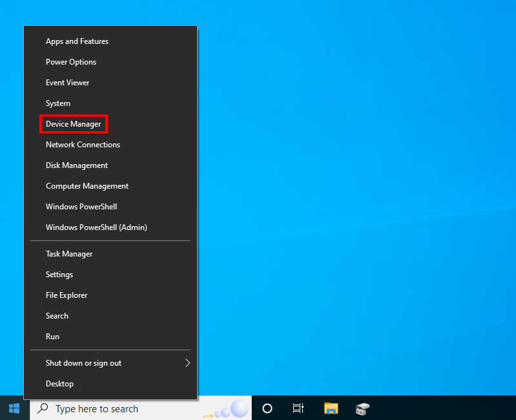Viewport: 516px width, 420px height.
Task: Open Task Manager from the menu
Action: point(68,254)
